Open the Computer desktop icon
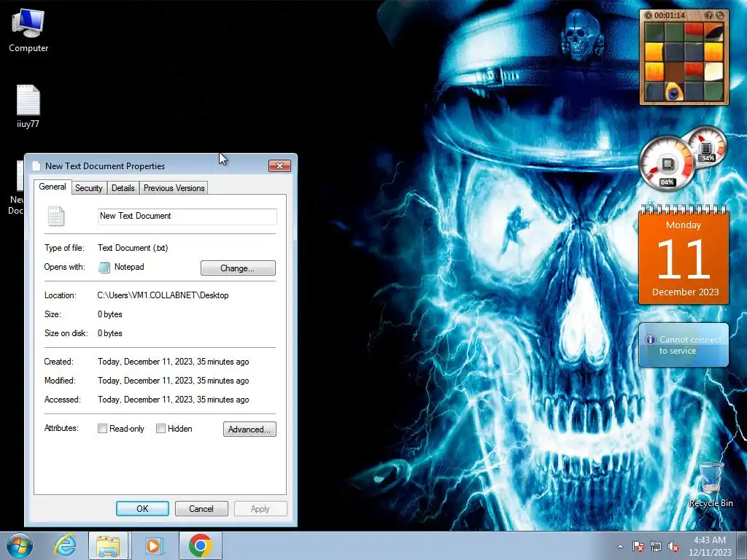747x560 pixels. (28, 31)
